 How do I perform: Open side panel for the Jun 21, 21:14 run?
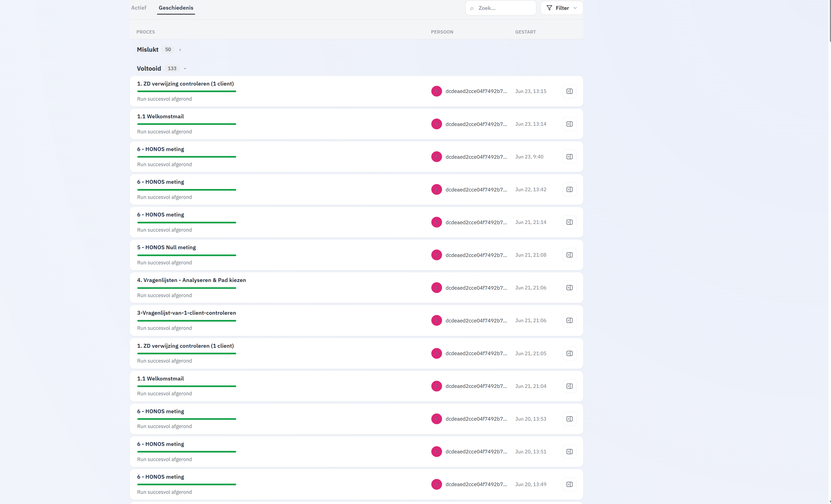(569, 222)
